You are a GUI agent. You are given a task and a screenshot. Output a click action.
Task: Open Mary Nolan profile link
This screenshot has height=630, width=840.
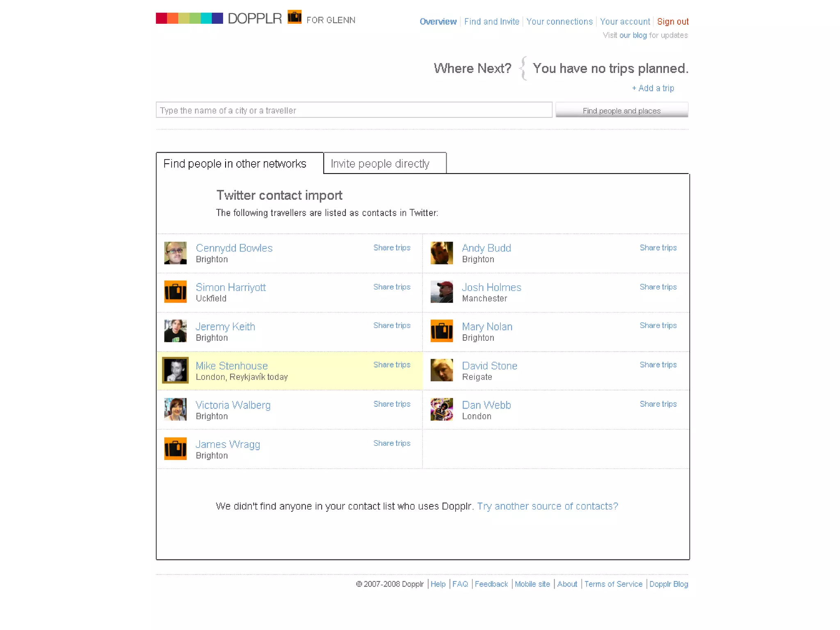pos(487,326)
